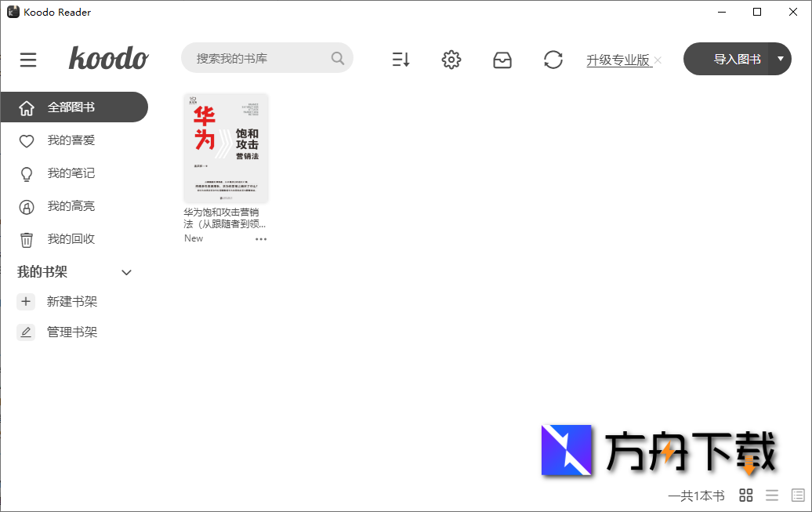
Task: Switch to grid view mode
Action: (x=745, y=495)
